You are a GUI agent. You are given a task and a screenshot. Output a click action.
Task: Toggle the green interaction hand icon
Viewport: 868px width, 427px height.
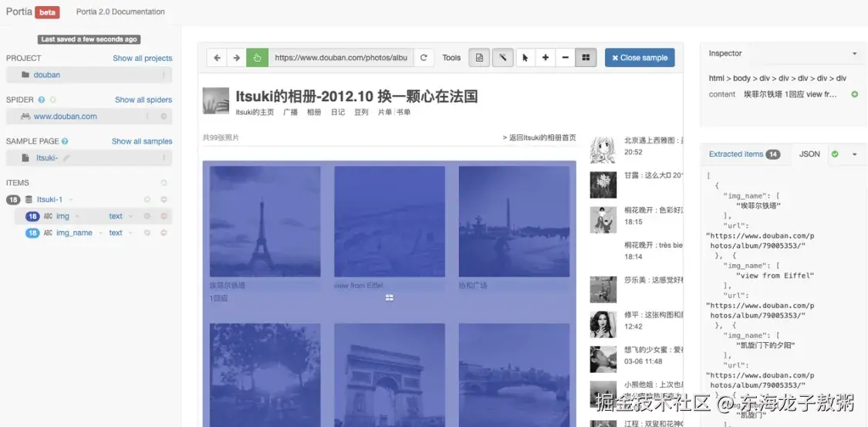(257, 58)
